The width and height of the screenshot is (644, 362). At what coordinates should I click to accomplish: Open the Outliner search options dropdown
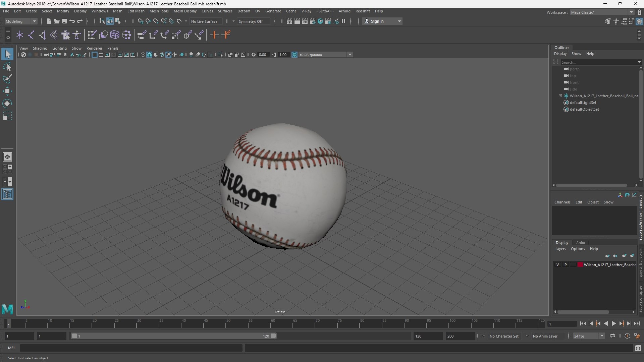click(x=639, y=62)
